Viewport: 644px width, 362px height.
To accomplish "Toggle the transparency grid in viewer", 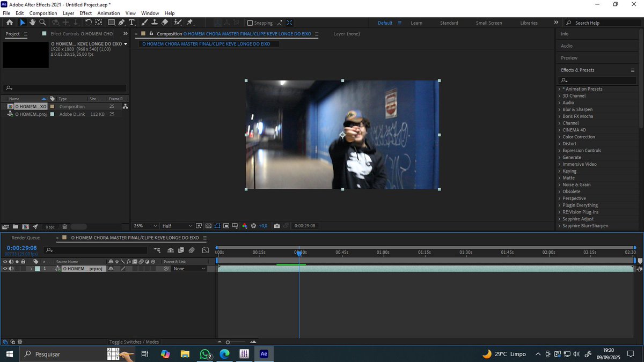I will (209, 226).
